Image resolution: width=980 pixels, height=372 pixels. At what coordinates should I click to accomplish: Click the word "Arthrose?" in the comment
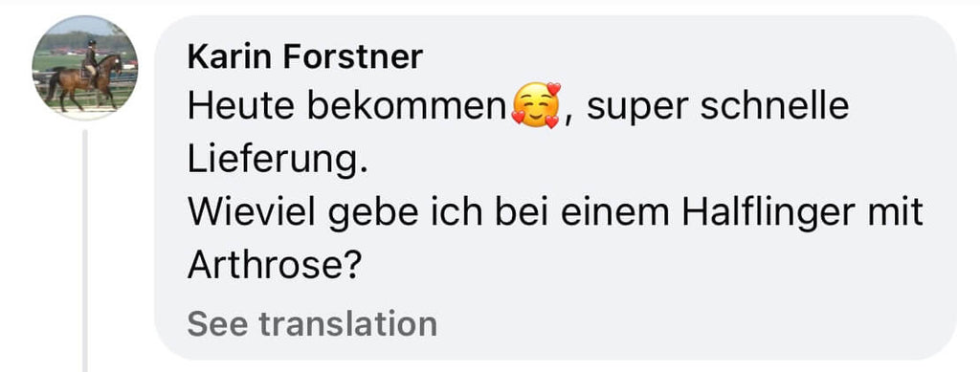(x=275, y=267)
